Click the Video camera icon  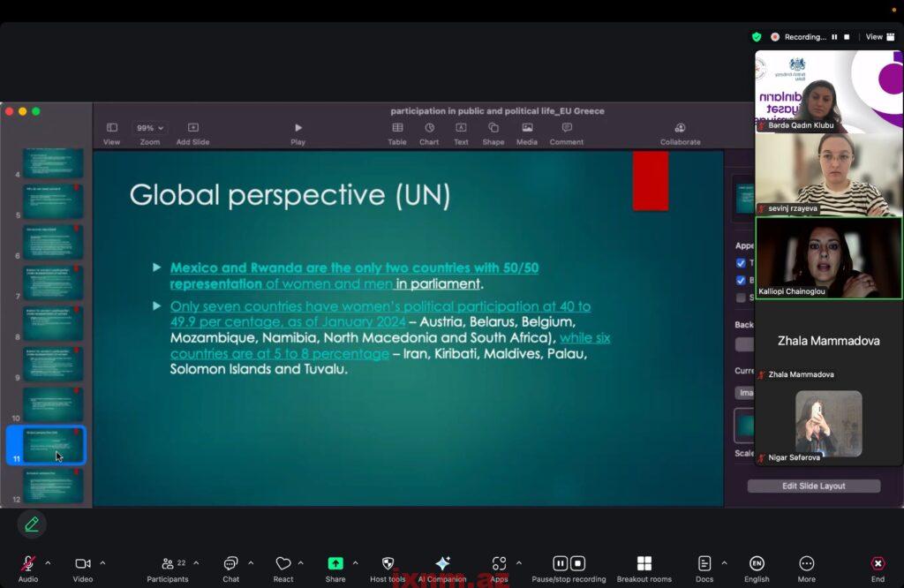click(83, 564)
